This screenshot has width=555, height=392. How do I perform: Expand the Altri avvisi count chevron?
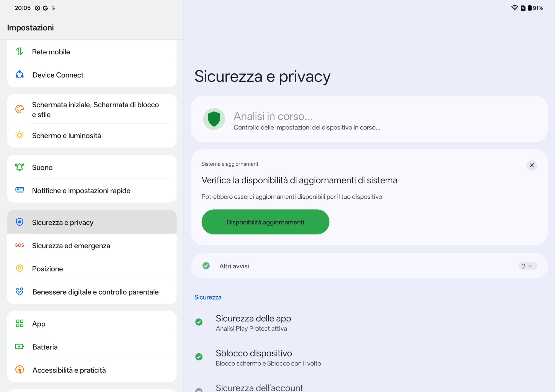click(x=527, y=266)
